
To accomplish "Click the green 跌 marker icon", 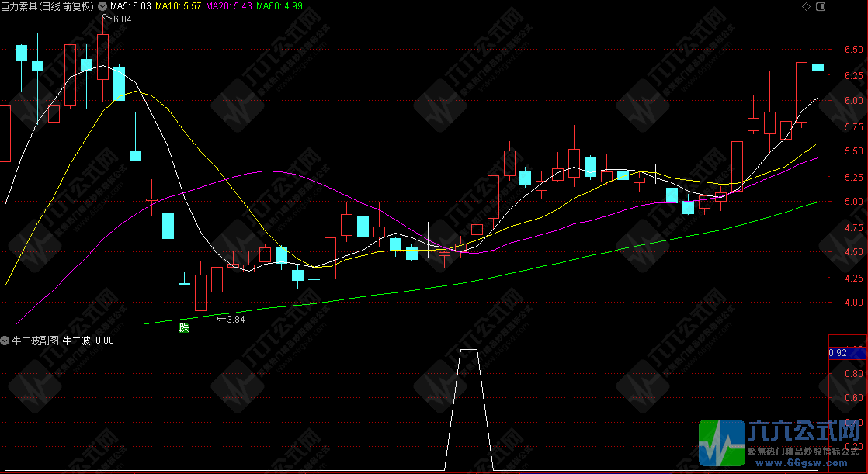I will tap(184, 327).
